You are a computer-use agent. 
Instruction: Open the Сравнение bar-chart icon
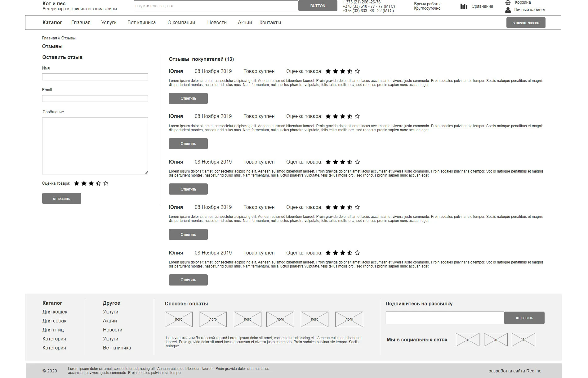tap(464, 7)
